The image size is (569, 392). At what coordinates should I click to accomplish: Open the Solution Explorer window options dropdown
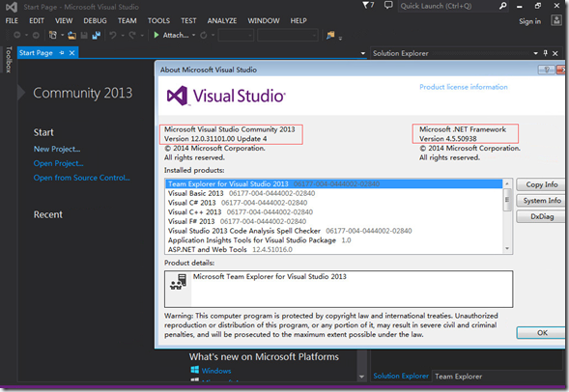pyautogui.click(x=535, y=53)
